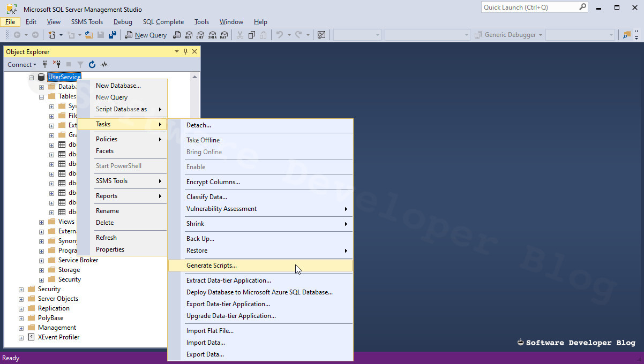Screen dimensions: 644x364
Task: Click the Object Explorer filter icon
Action: tap(80, 64)
